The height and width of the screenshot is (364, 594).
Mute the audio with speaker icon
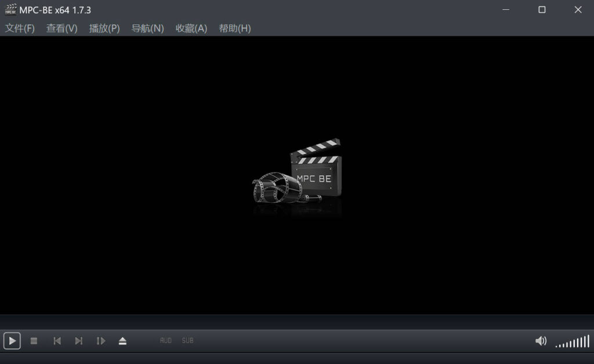[541, 341]
